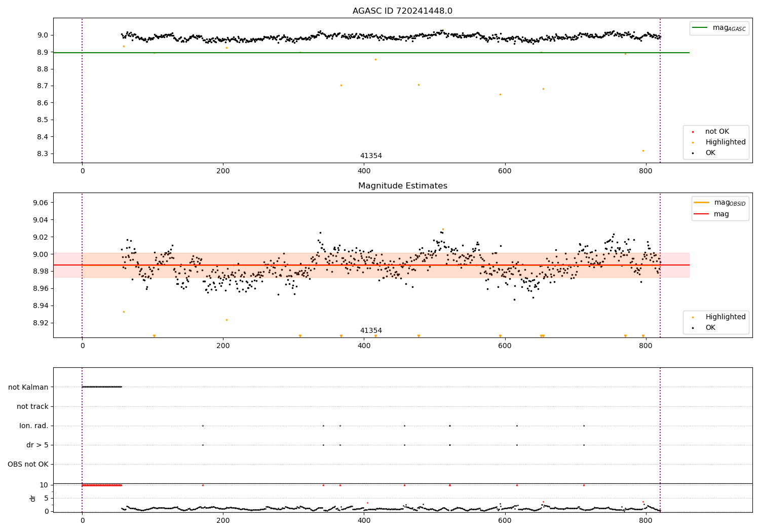Click the 'AGASC ID 720241448.0' title

point(402,11)
